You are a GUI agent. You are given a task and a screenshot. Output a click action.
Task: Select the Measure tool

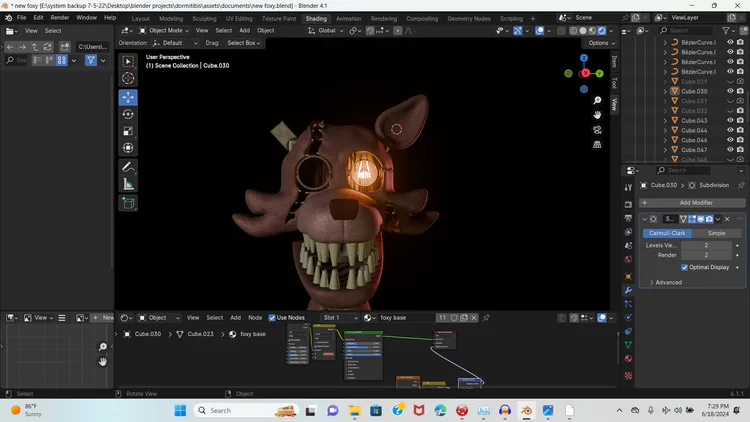128,184
